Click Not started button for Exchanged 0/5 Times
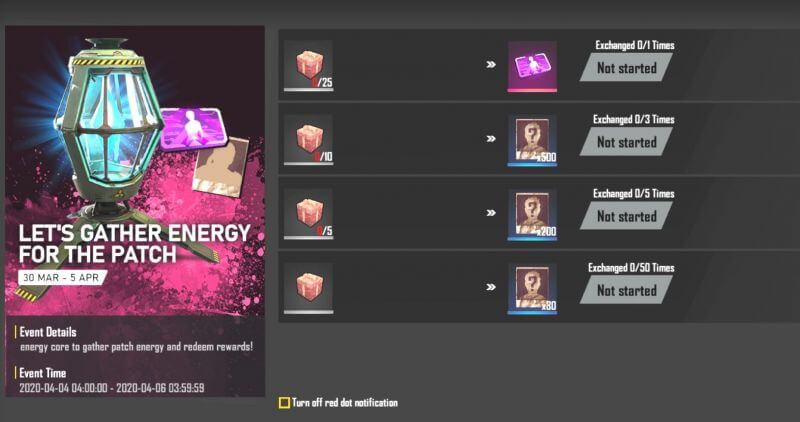This screenshot has height=422, width=800. 626,216
